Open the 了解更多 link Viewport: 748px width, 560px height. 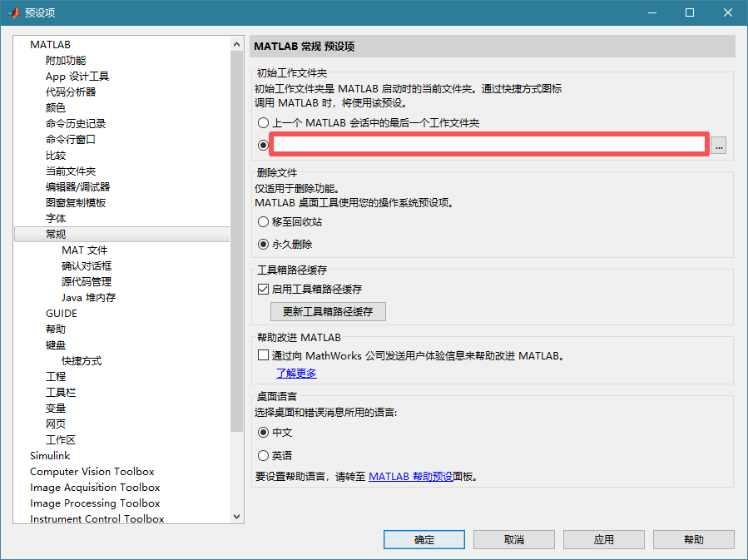[x=296, y=374]
